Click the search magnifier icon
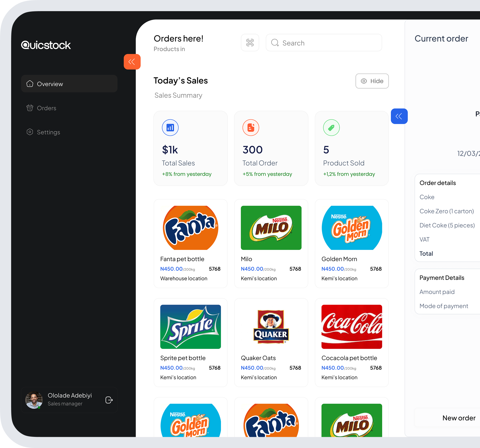Viewport: 480px width, 448px height. click(275, 43)
